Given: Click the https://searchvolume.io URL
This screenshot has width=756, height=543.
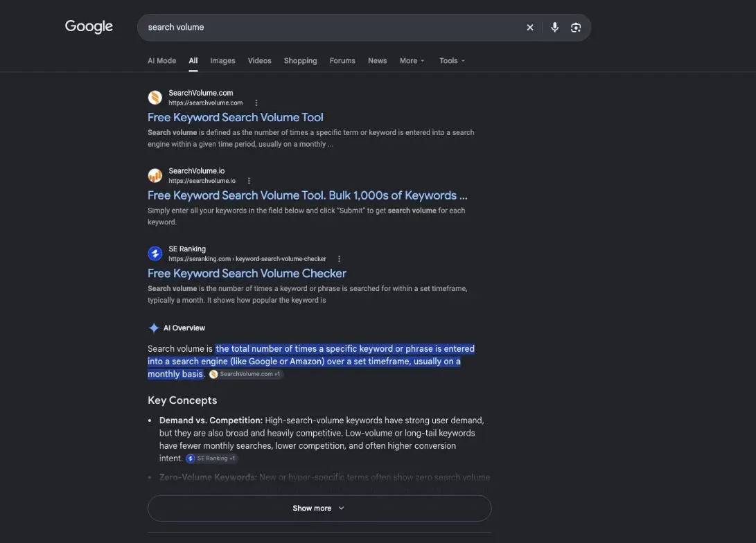Looking at the screenshot, I should point(202,181).
